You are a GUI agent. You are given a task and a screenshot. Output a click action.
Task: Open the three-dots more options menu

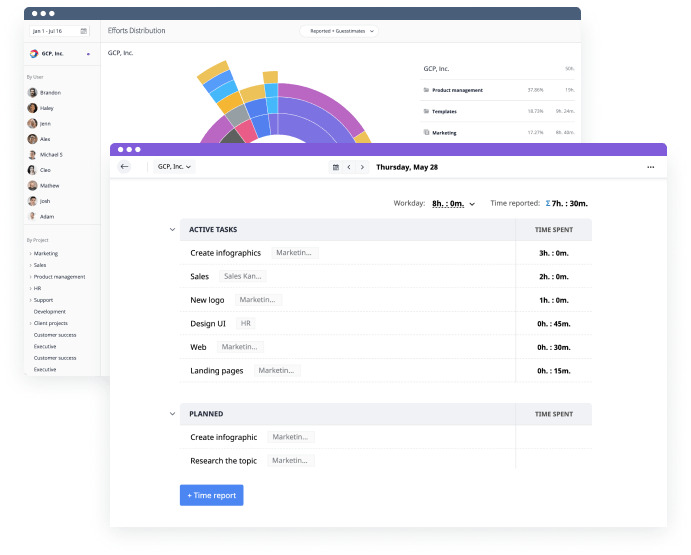pos(651,167)
